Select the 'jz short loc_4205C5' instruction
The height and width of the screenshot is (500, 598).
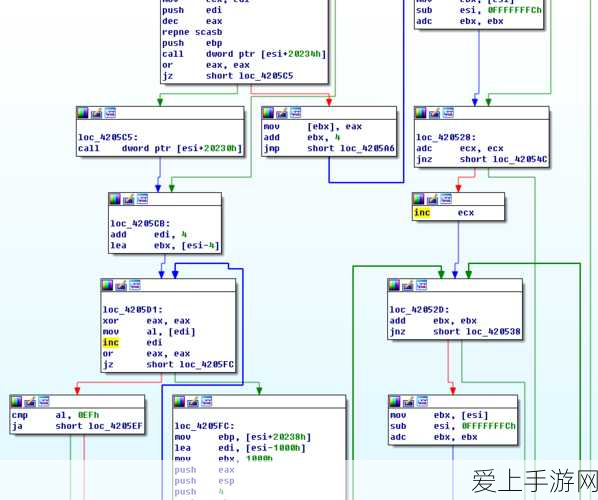(228, 76)
